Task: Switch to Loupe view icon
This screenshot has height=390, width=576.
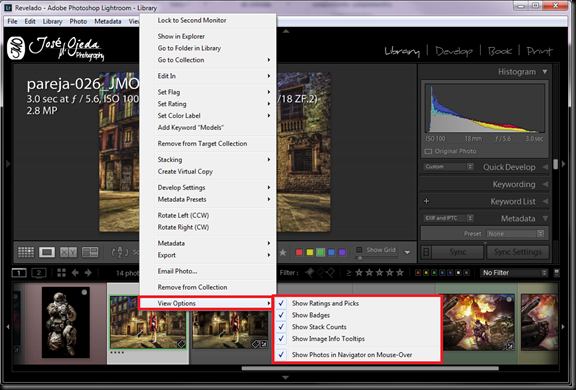Action: point(47,252)
